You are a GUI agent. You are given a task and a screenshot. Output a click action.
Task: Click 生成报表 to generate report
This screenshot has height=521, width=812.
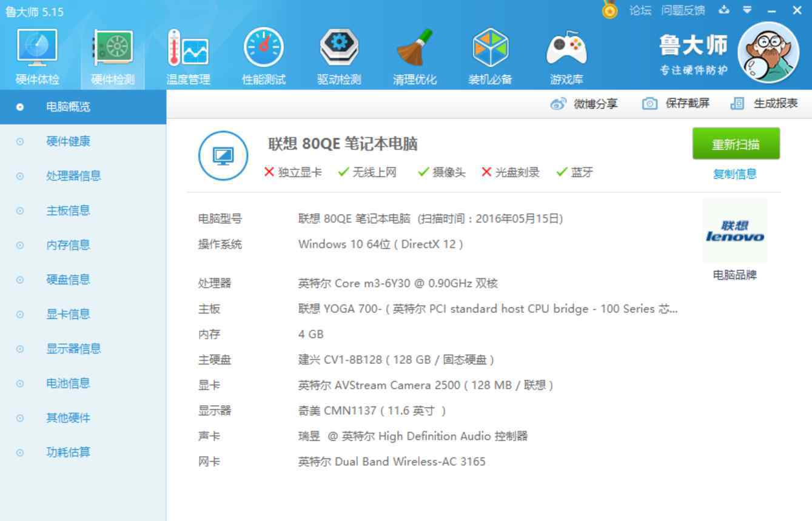tap(765, 104)
